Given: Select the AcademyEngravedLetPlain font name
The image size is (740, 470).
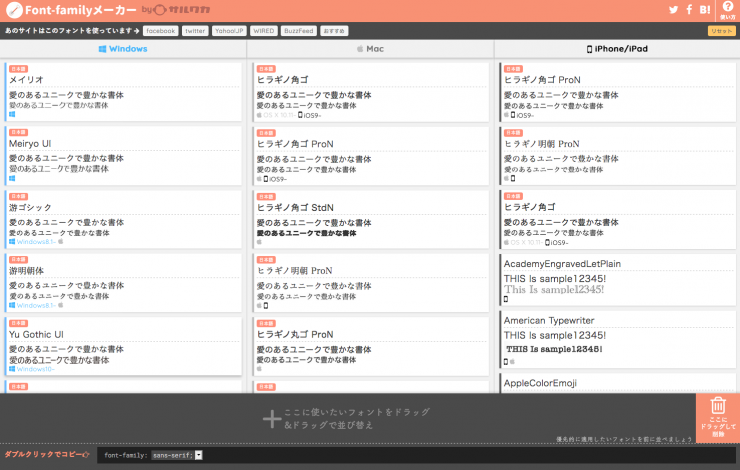Looking at the screenshot, I should [562, 264].
